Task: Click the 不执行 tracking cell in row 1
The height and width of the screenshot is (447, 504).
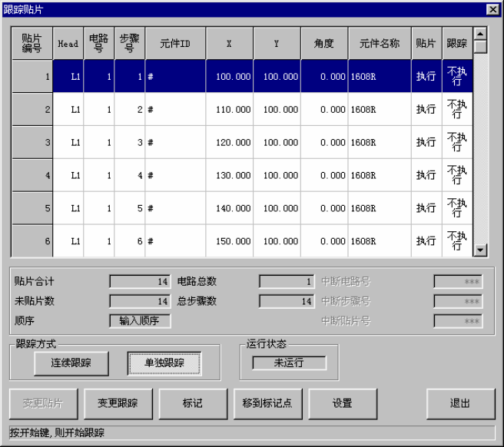Action: [x=457, y=77]
